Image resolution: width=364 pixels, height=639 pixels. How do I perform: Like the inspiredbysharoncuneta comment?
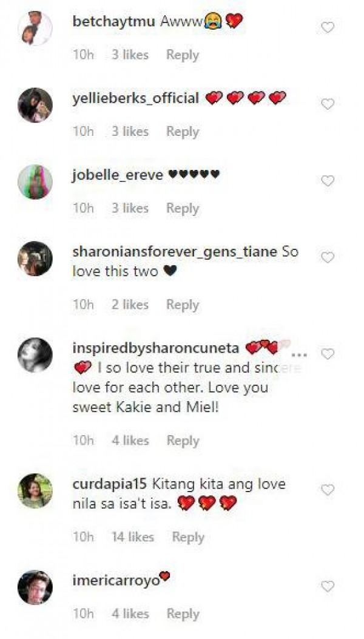(x=328, y=354)
